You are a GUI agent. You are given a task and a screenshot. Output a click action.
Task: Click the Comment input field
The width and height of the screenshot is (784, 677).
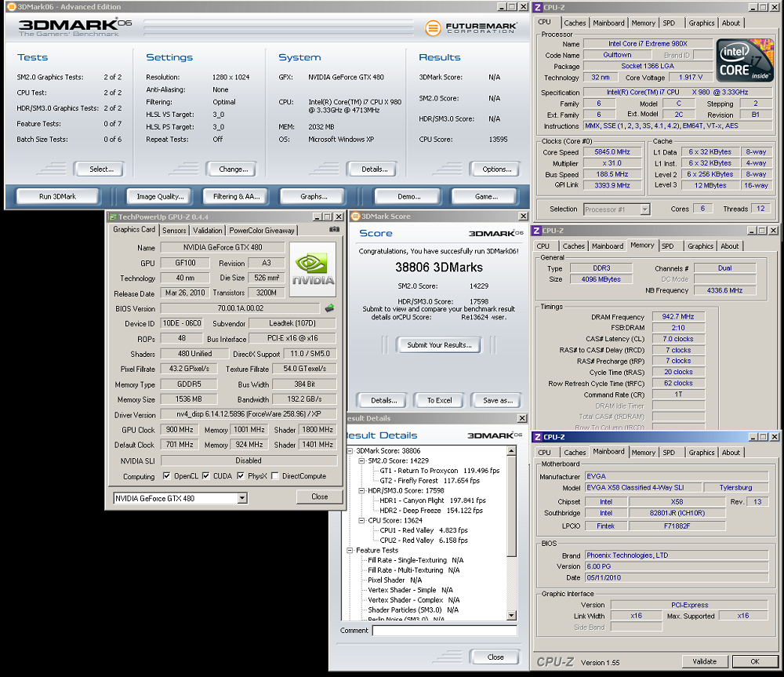[445, 631]
